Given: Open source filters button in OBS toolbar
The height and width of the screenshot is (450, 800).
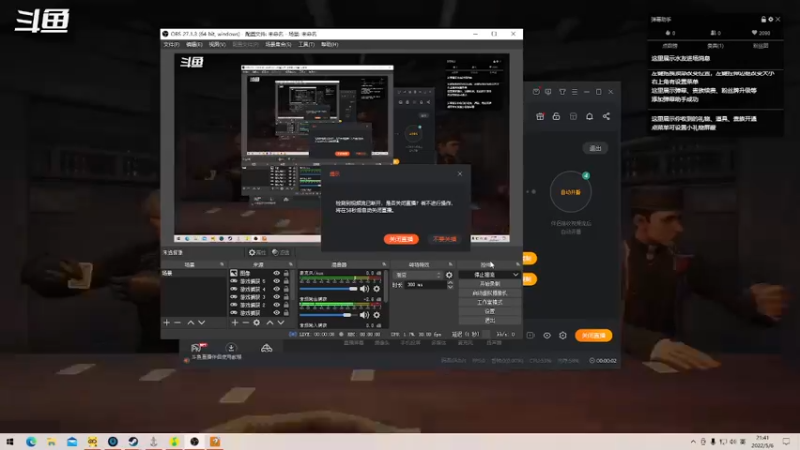Looking at the screenshot, I should tap(281, 253).
